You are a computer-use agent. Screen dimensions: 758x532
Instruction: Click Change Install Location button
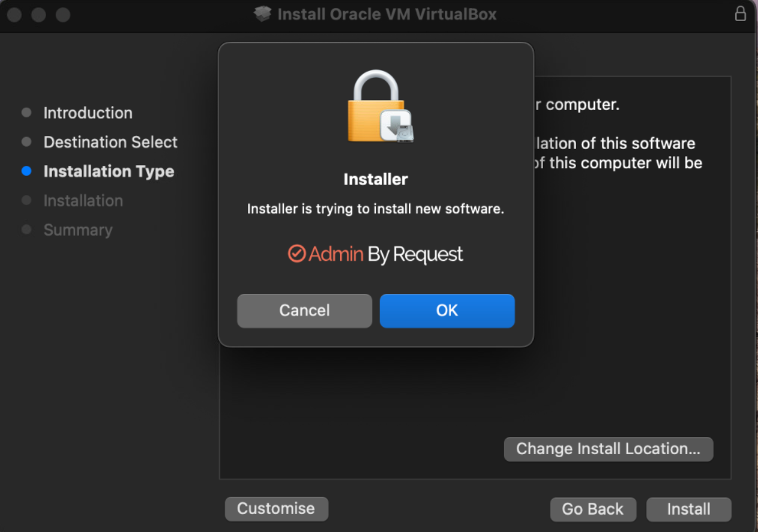pyautogui.click(x=608, y=449)
